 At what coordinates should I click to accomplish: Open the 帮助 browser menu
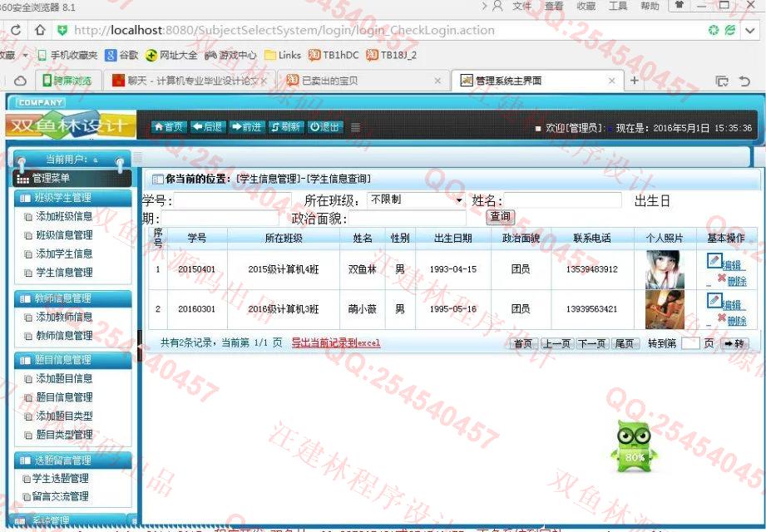650,6
